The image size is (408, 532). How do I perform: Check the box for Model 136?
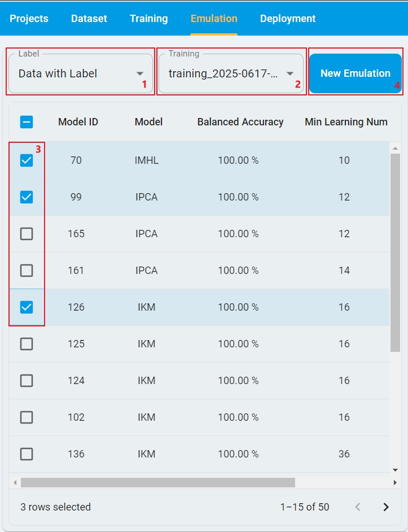[x=27, y=454]
